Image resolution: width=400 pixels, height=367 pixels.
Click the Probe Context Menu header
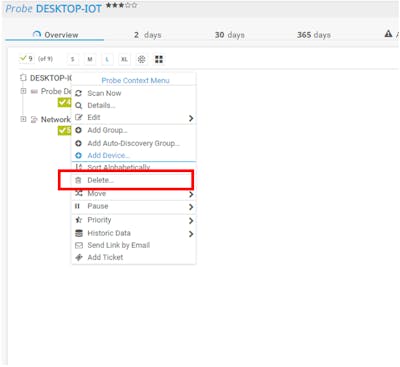pyautogui.click(x=135, y=80)
